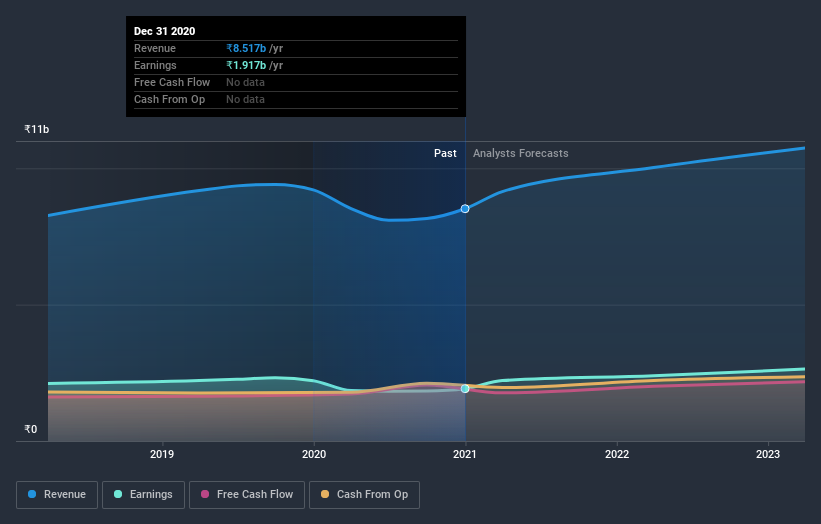Click the 2021 x-axis label
This screenshot has height=524, width=821.
pyautogui.click(x=465, y=454)
